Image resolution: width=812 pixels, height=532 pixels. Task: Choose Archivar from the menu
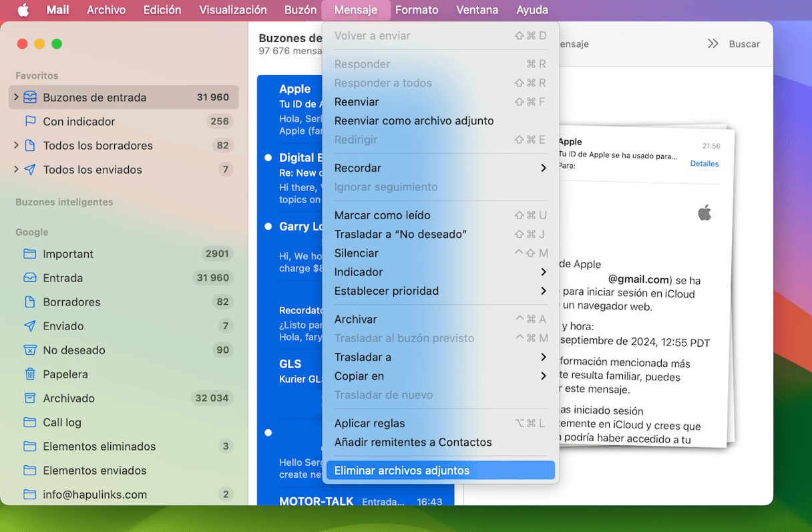[x=441, y=319]
